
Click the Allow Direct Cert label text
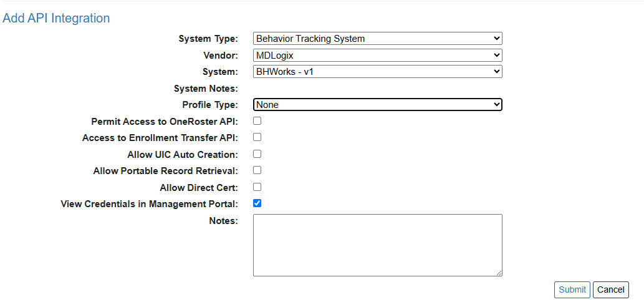[198, 187]
